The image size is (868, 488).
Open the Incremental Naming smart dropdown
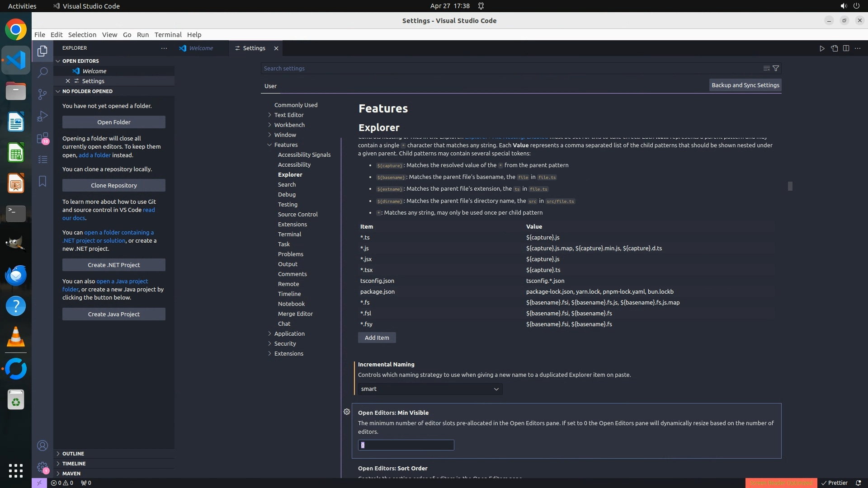(430, 389)
